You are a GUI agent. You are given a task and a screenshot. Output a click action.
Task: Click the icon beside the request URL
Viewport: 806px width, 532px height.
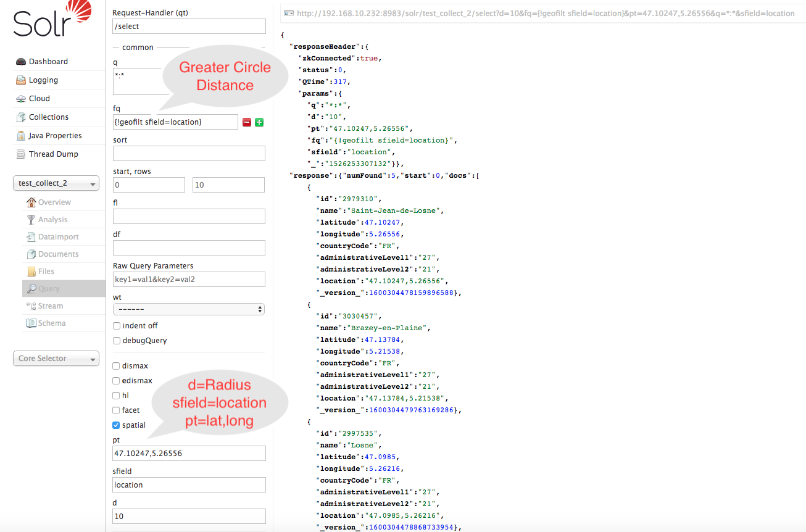(x=288, y=13)
